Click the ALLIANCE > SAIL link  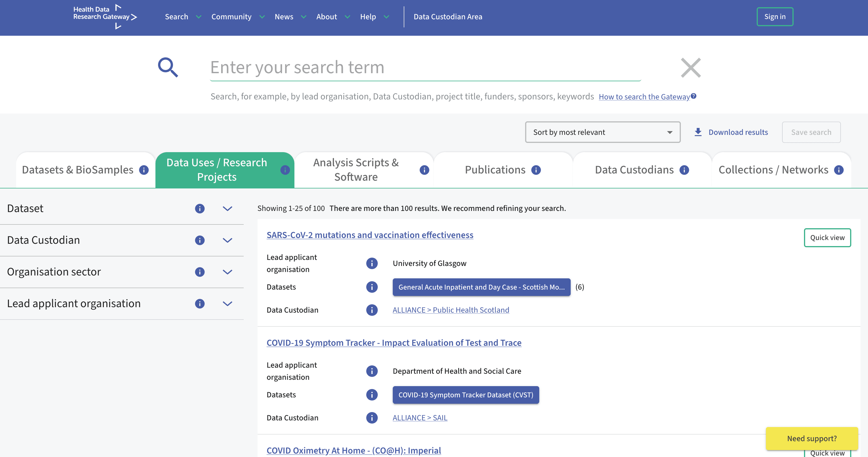420,418
